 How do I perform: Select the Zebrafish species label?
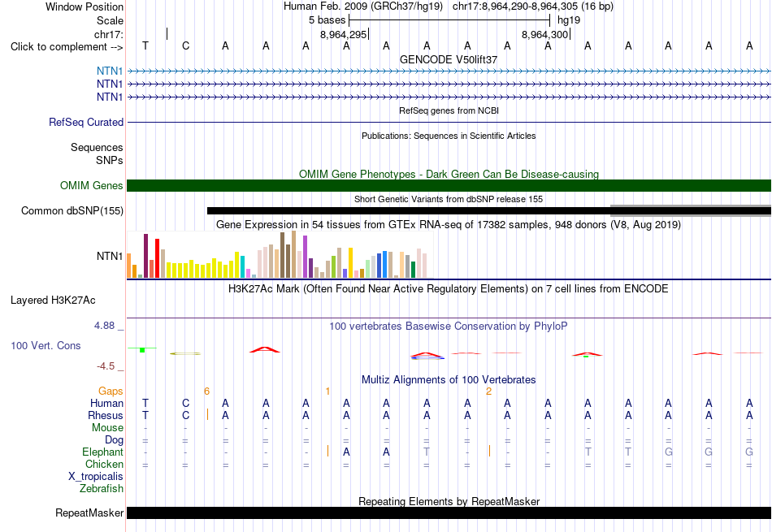coord(102,489)
